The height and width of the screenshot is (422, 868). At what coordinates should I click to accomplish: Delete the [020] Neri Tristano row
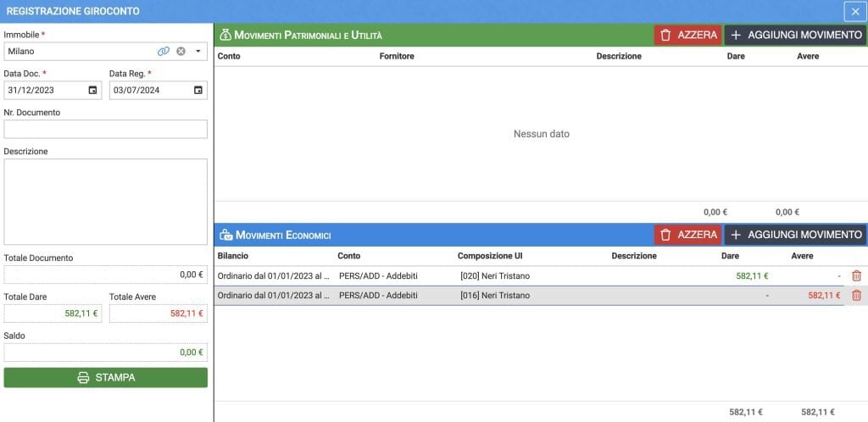[x=856, y=275]
